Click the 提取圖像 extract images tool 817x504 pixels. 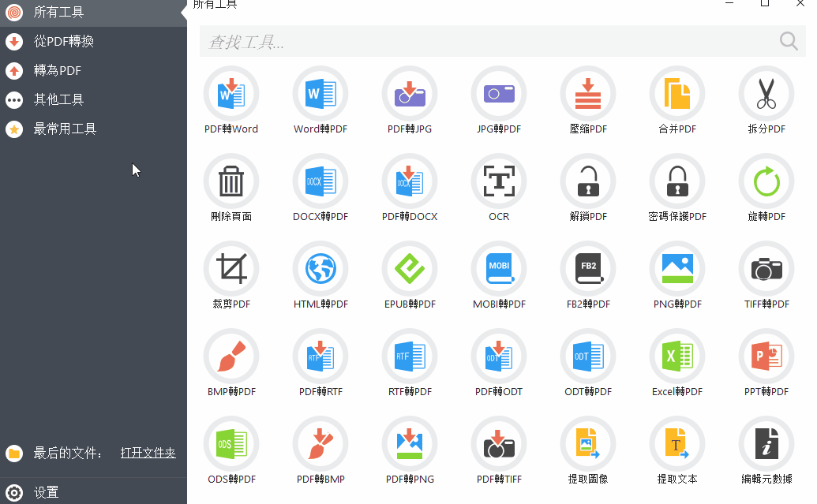tap(588, 445)
